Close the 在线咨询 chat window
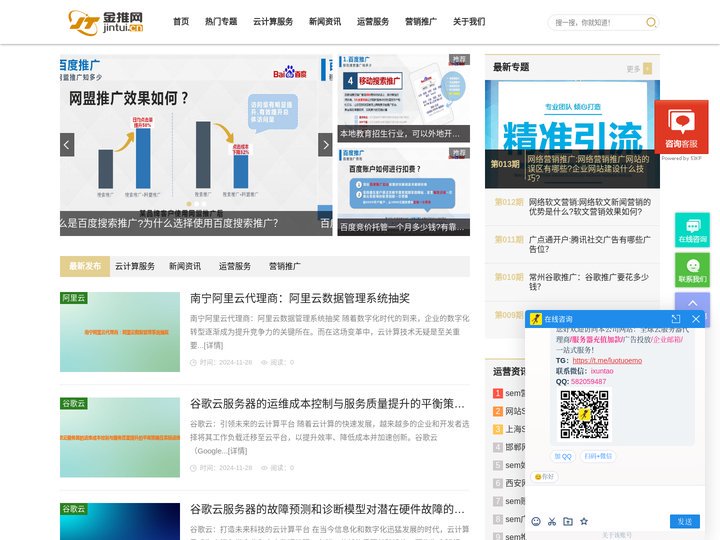This screenshot has height=540, width=720. pos(696,319)
